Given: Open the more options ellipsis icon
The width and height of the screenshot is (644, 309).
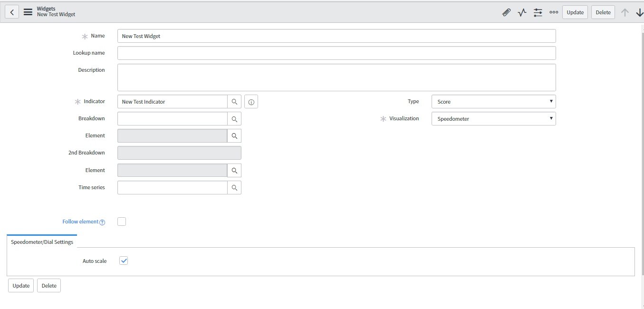Looking at the screenshot, I should [x=553, y=12].
